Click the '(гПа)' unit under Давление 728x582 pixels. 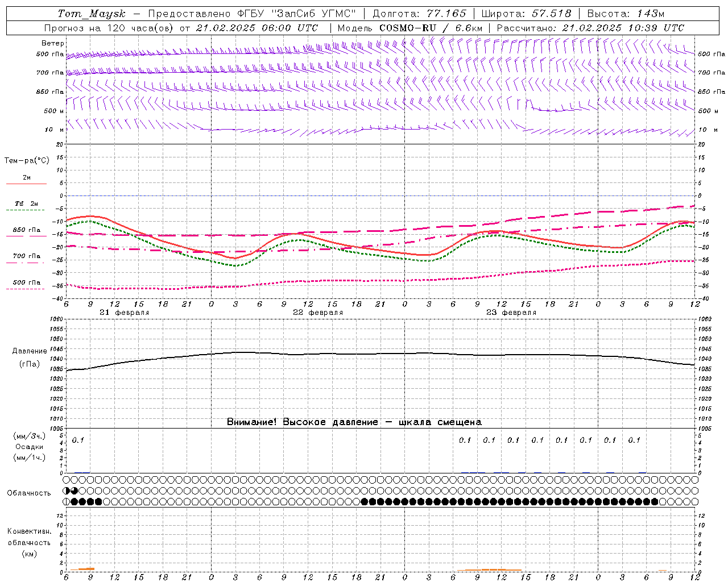pos(30,364)
